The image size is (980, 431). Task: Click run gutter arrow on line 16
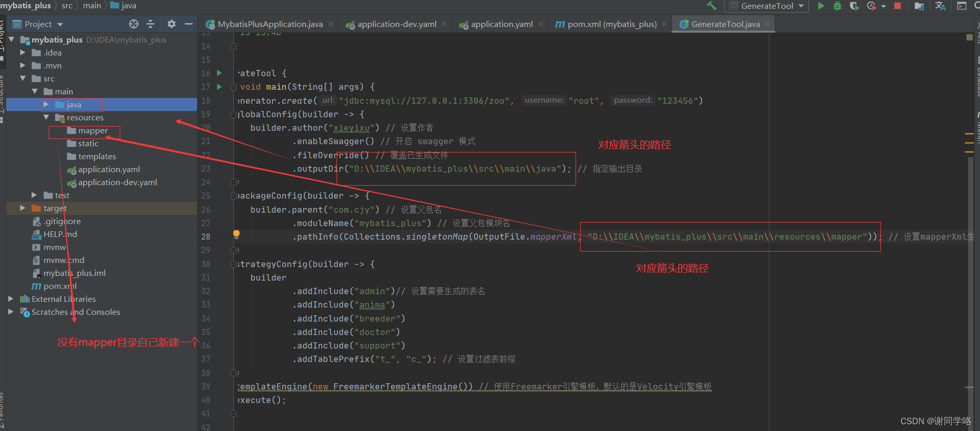pos(219,73)
